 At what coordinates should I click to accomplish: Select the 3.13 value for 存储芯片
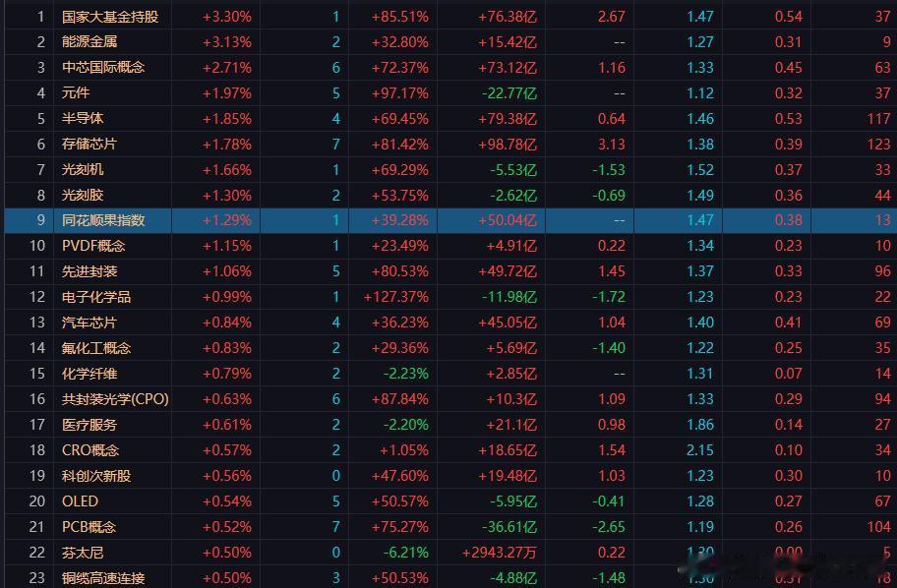612,145
